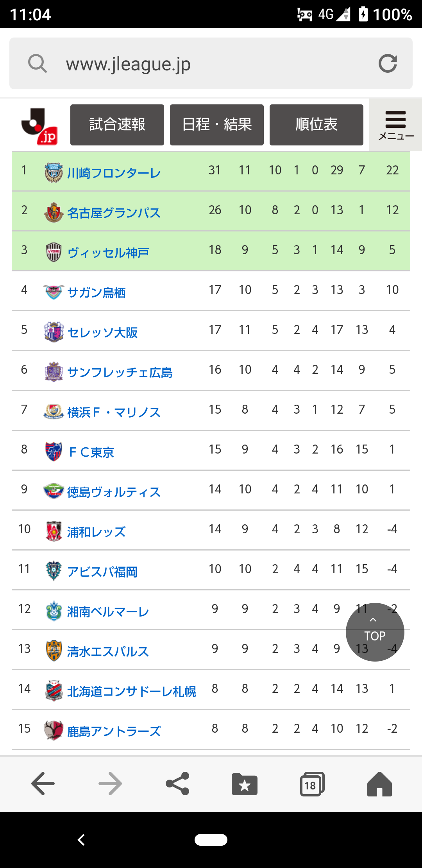The height and width of the screenshot is (868, 422).
Task: Tap the reload page icon
Action: tap(388, 63)
